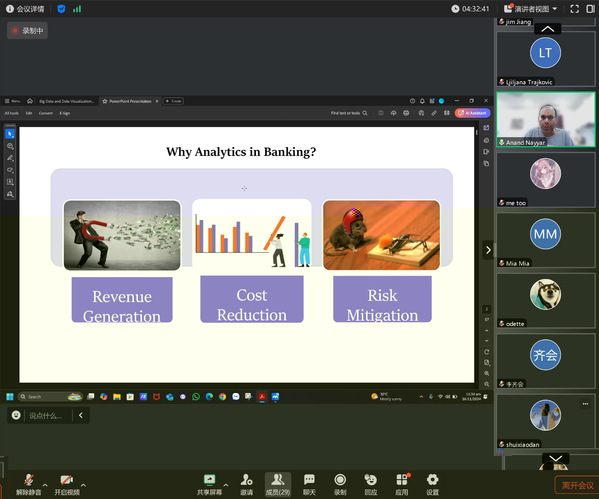
Task: Open E-Sign in PDF toolbar
Action: tap(65, 113)
